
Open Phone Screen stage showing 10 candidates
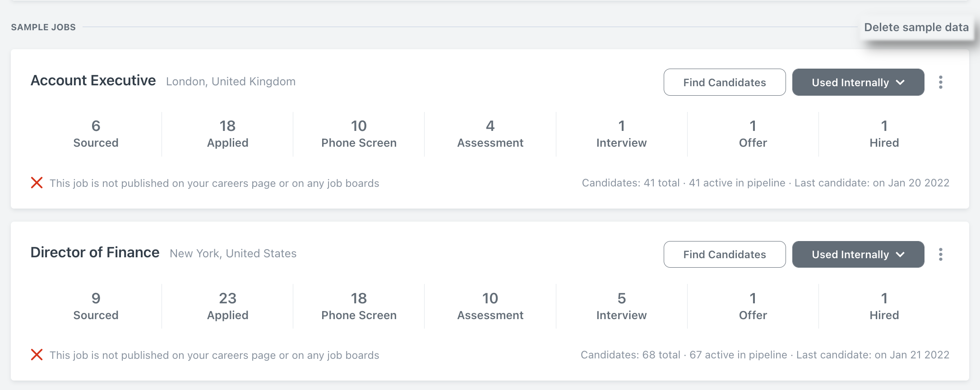point(359,134)
